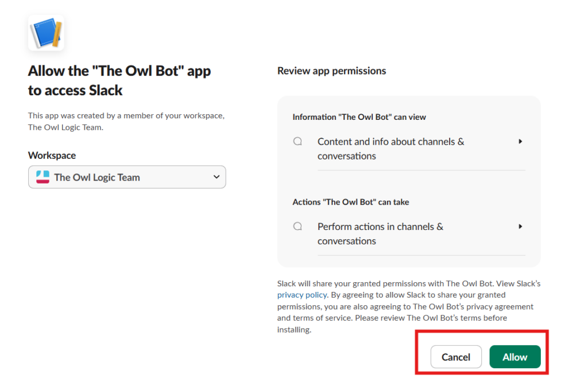The width and height of the screenshot is (588, 378).
Task: Click the chevron on the workspace selector
Action: (216, 177)
